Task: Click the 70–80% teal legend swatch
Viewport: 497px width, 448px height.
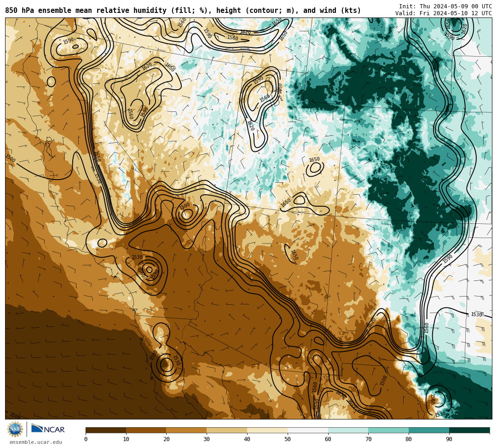Action: [x=388, y=431]
